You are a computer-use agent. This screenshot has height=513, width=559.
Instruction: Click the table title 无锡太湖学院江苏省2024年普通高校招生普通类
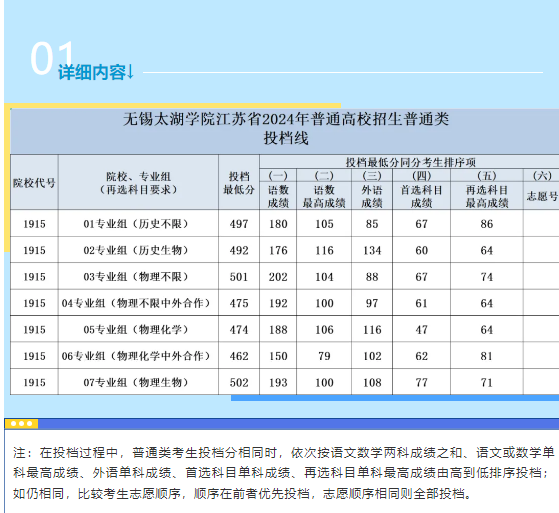(x=286, y=119)
